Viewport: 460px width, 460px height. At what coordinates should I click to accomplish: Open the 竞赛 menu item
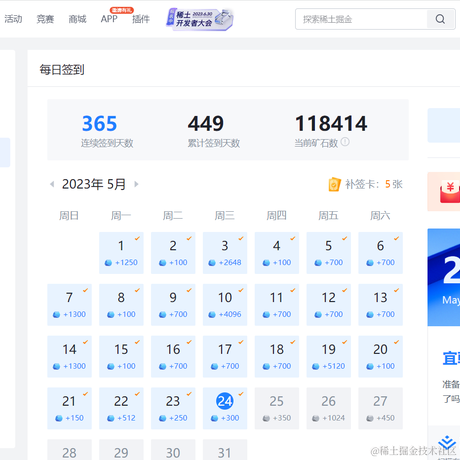point(45,19)
